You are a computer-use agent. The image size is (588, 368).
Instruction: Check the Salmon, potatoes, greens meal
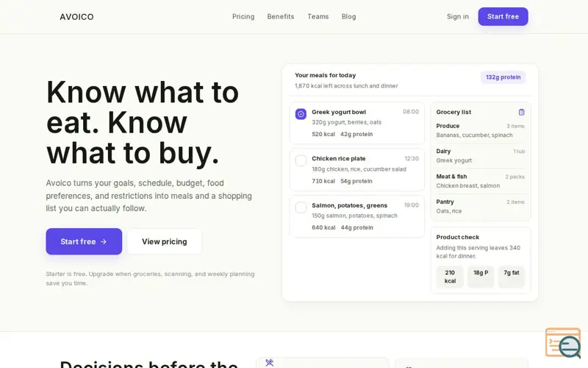tap(301, 208)
